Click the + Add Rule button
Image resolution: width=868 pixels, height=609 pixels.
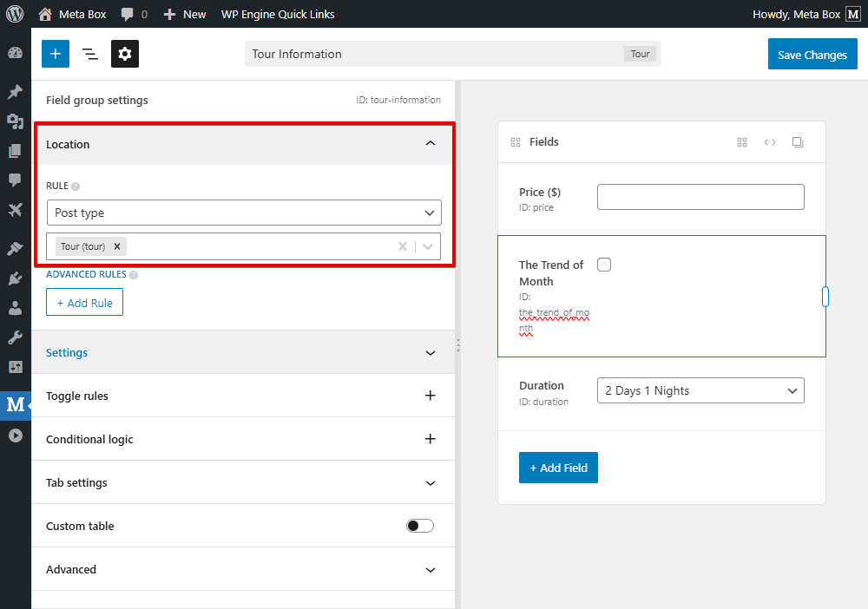pyautogui.click(x=84, y=303)
